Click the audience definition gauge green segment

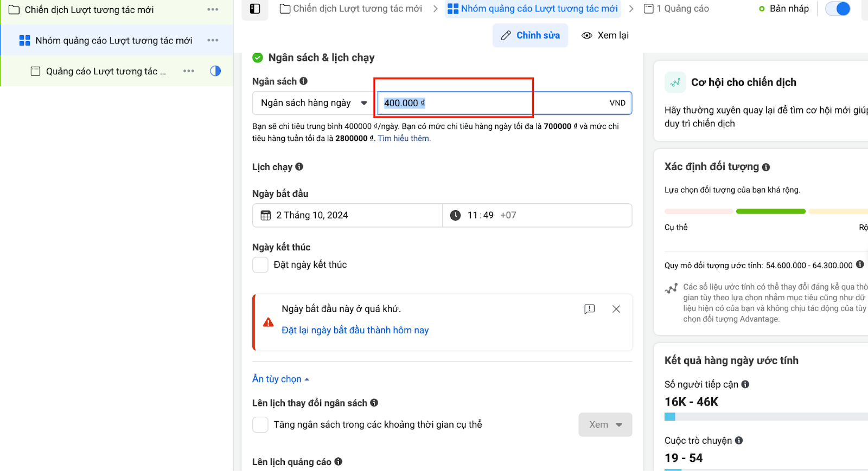coord(771,211)
